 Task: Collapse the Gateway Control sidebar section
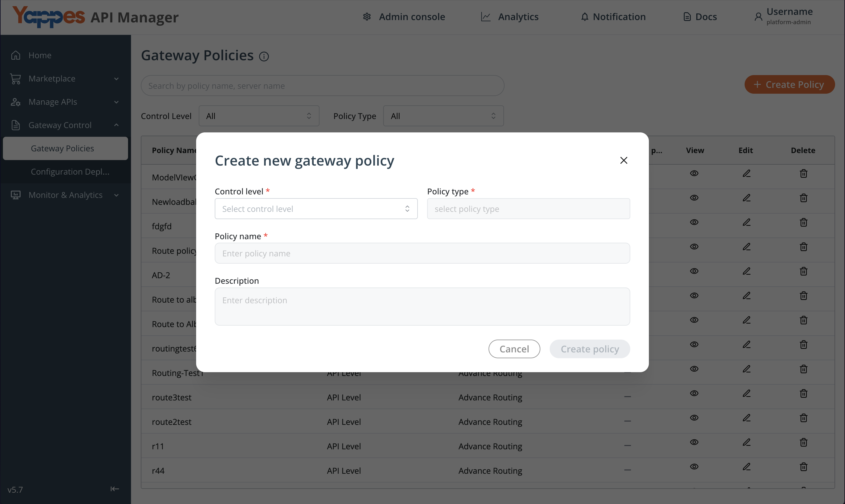click(x=65, y=125)
